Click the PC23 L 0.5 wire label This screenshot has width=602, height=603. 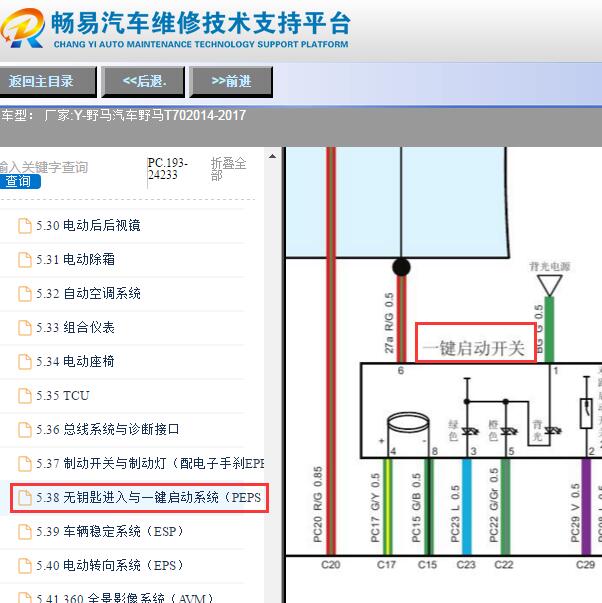coord(455,513)
